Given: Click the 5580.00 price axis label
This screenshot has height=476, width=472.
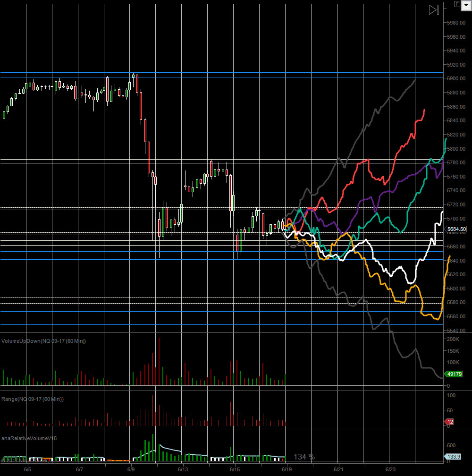Looking at the screenshot, I should pos(456,302).
